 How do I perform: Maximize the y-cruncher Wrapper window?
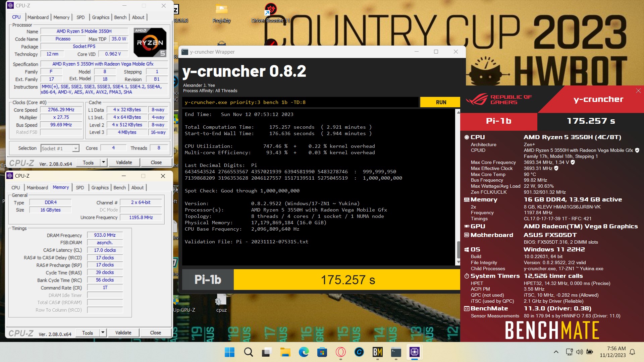436,52
